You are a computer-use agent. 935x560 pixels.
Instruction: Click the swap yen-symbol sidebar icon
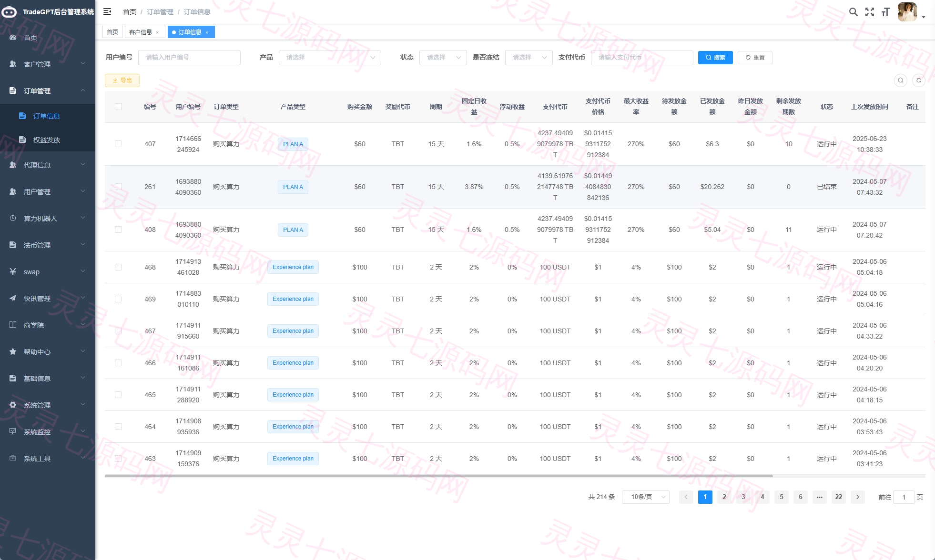click(13, 271)
